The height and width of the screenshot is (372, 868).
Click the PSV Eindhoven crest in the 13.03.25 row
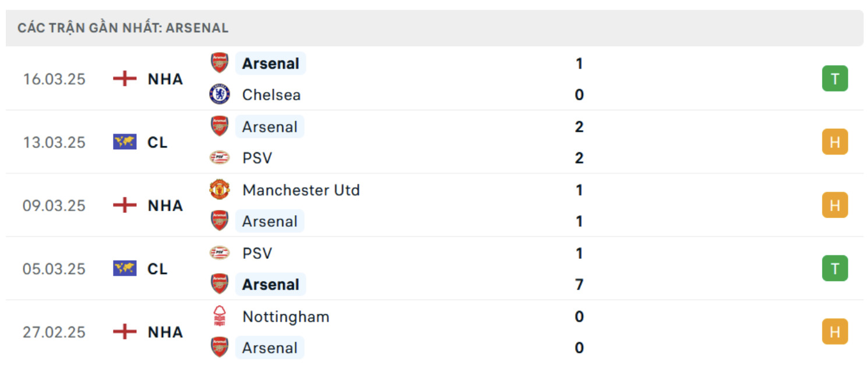[x=219, y=157]
